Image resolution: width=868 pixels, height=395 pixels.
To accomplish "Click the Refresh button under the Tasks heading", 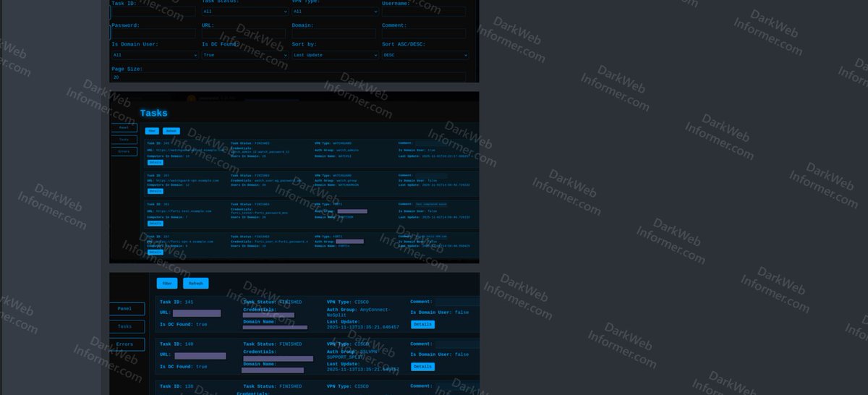I will tap(171, 131).
